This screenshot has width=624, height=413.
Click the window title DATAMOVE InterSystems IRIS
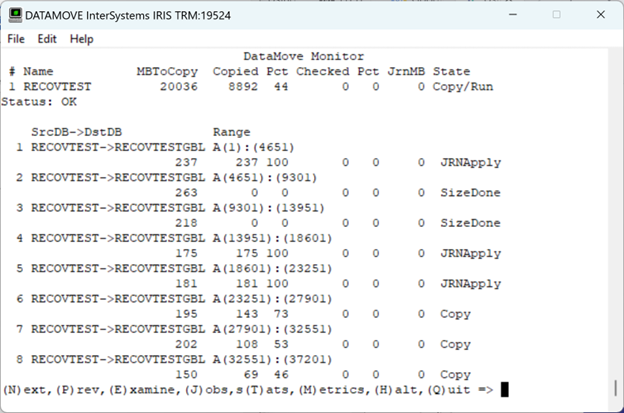coord(128,16)
